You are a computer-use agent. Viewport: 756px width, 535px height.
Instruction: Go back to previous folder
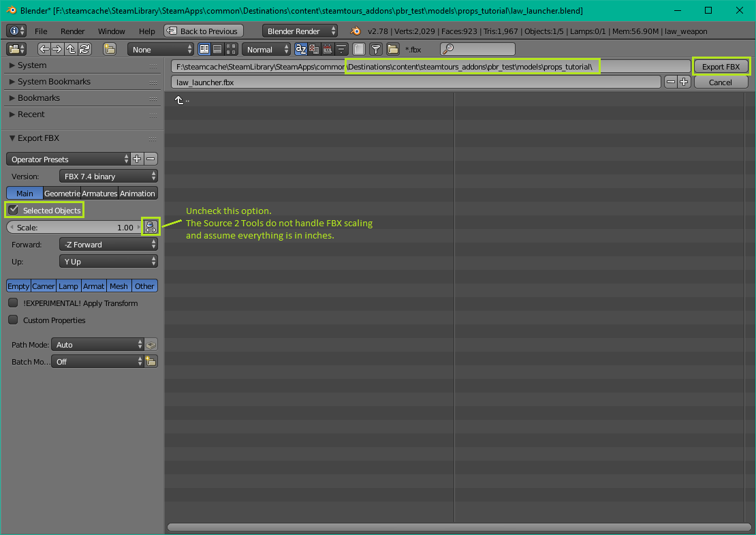click(44, 49)
